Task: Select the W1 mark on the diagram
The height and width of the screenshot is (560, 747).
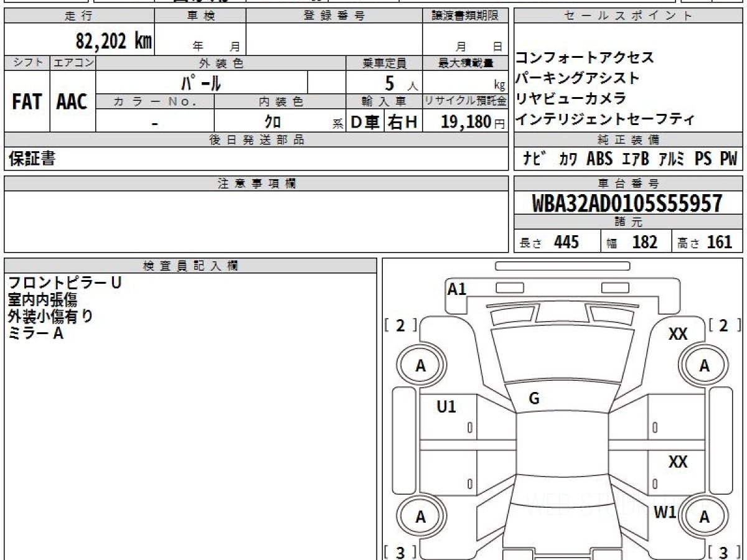Action: click(665, 512)
